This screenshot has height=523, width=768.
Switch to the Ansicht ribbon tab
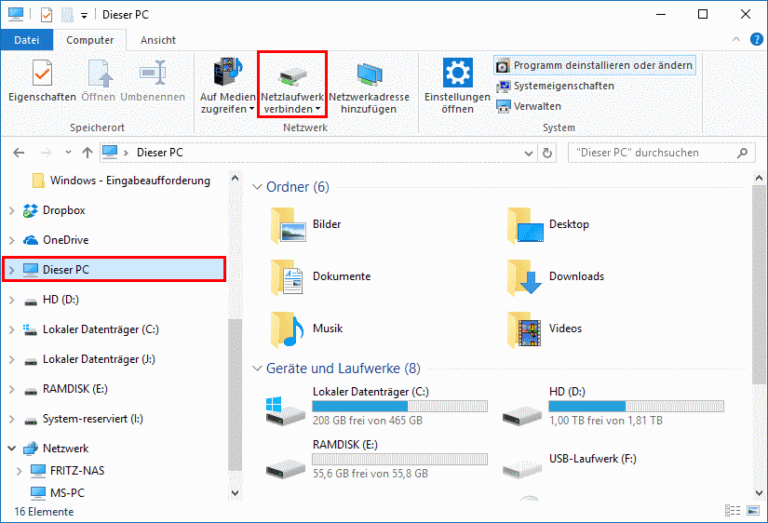(x=158, y=40)
